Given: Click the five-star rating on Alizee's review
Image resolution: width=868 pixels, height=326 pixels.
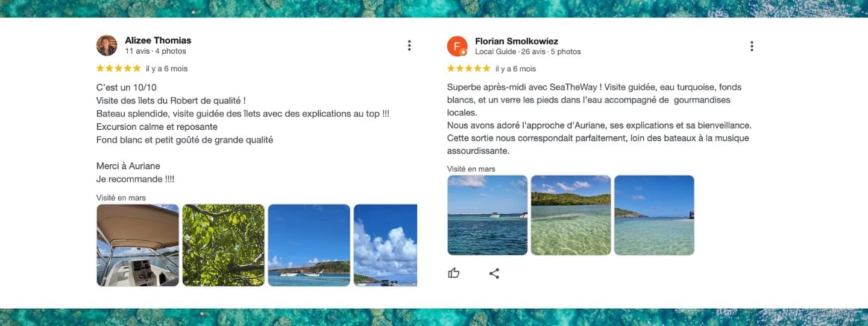Looking at the screenshot, I should coord(119,68).
